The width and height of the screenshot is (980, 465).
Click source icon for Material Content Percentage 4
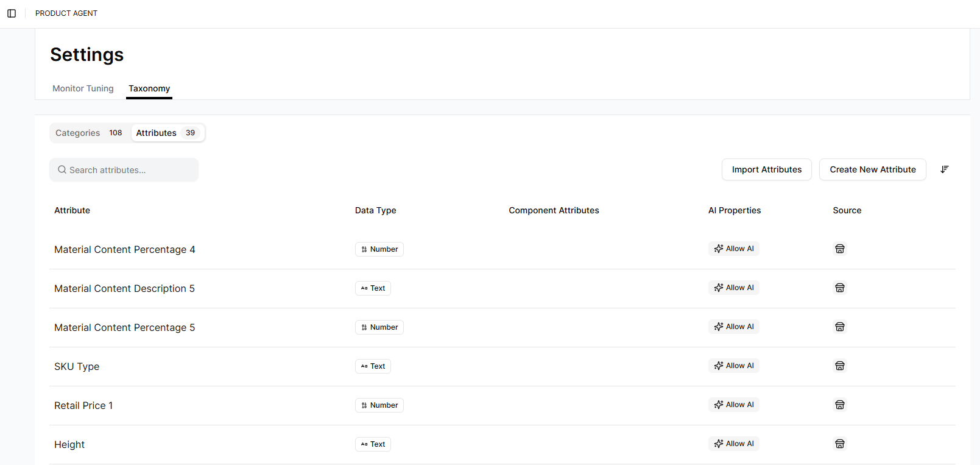[x=840, y=249]
